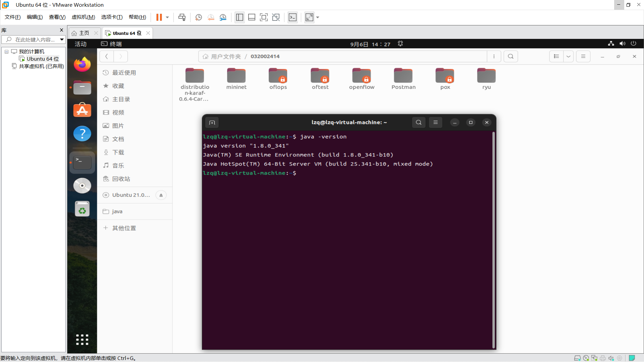
Task: Enter VMware full screen mode
Action: pos(264,17)
